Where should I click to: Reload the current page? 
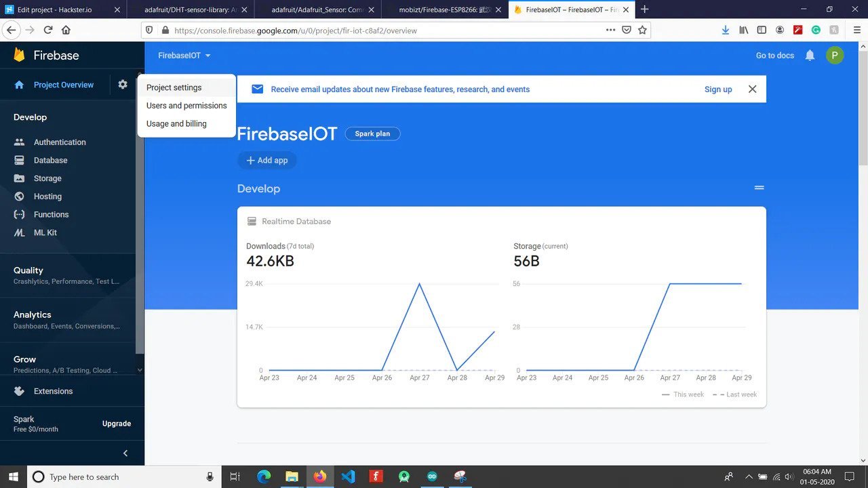click(x=48, y=30)
